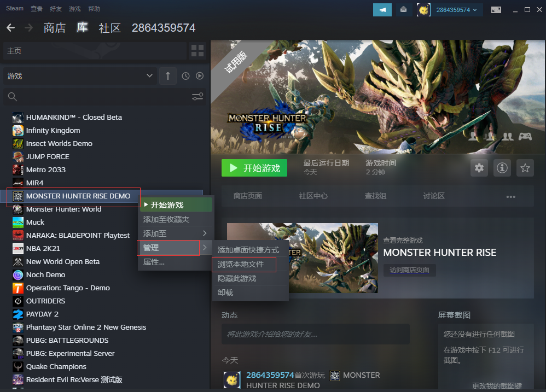Click the forward navigation arrow
This screenshot has width=546, height=392.
pyautogui.click(x=29, y=28)
